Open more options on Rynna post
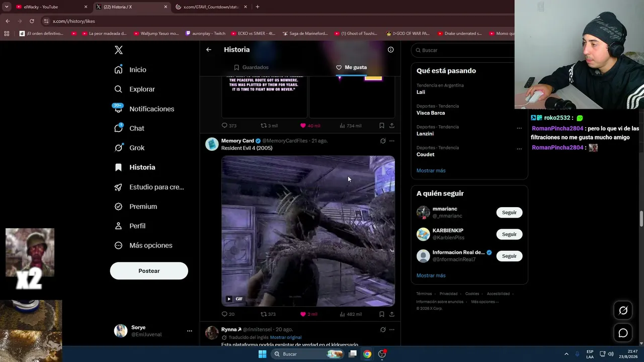644x362 pixels. (x=392, y=330)
